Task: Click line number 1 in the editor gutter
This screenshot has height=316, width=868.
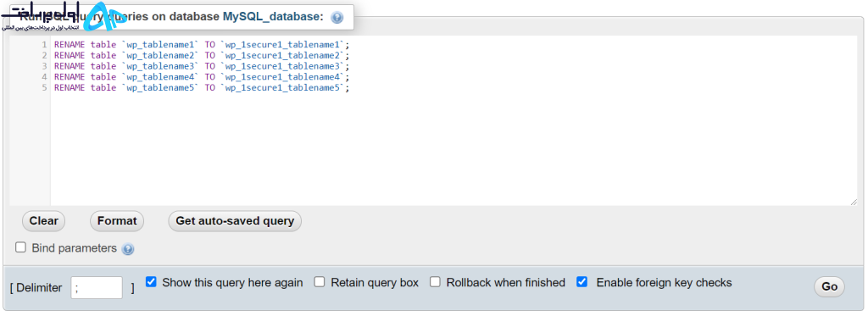Action: click(x=44, y=44)
